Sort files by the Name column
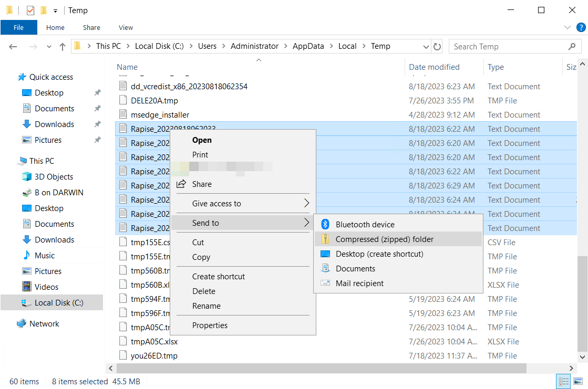This screenshot has height=389, width=588. tap(127, 67)
